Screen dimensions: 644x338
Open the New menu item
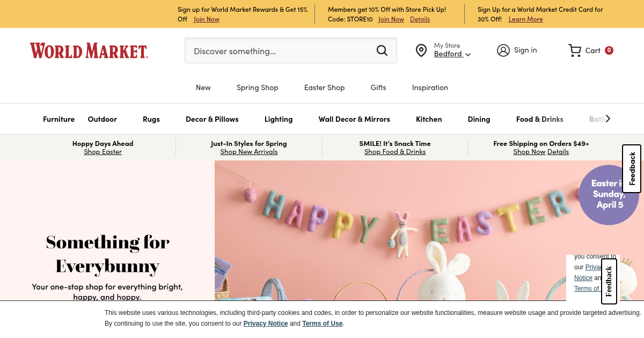[203, 87]
